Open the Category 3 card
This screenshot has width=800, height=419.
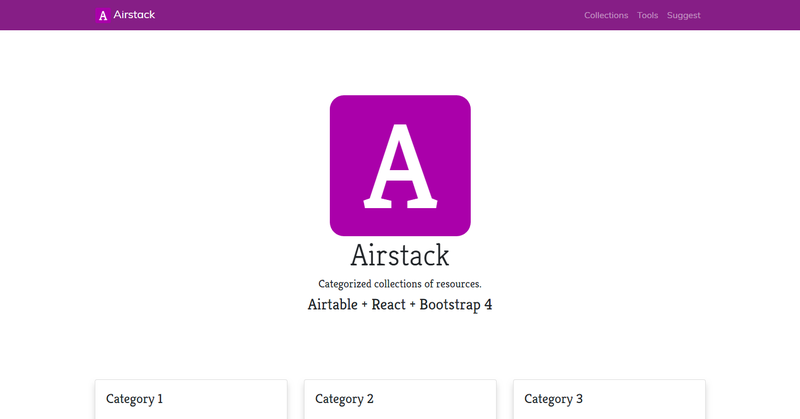point(609,399)
